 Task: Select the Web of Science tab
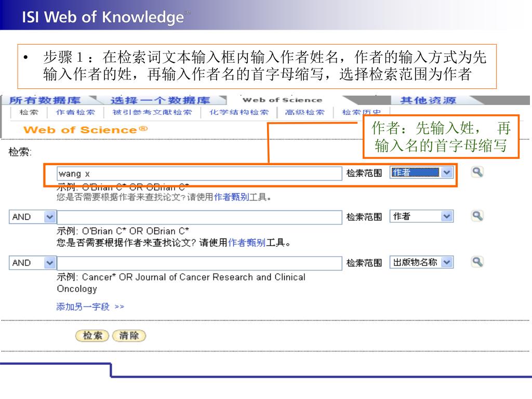pos(282,100)
